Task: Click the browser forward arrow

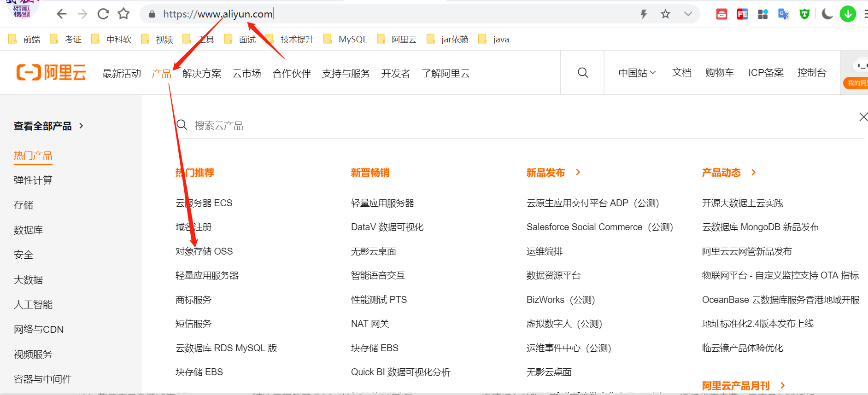Action: 82,14
